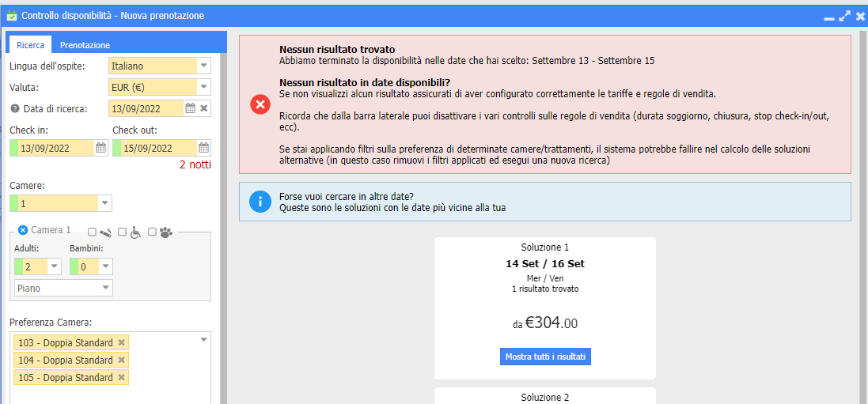Remove 104 - Doppia Standard preference tag
868x404 pixels.
click(x=122, y=361)
